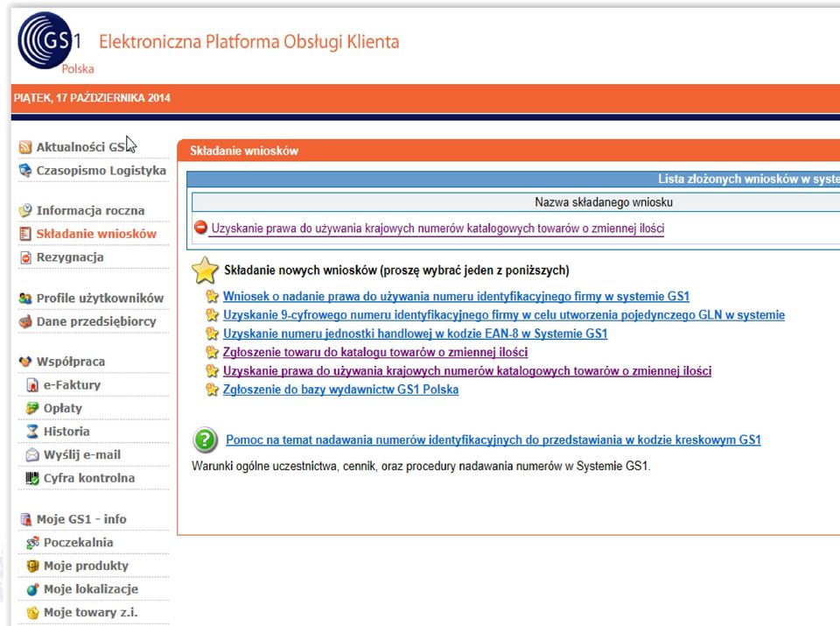The width and height of the screenshot is (840, 626).
Task: Click Nazwa składanego wniosku column header
Action: 603,202
